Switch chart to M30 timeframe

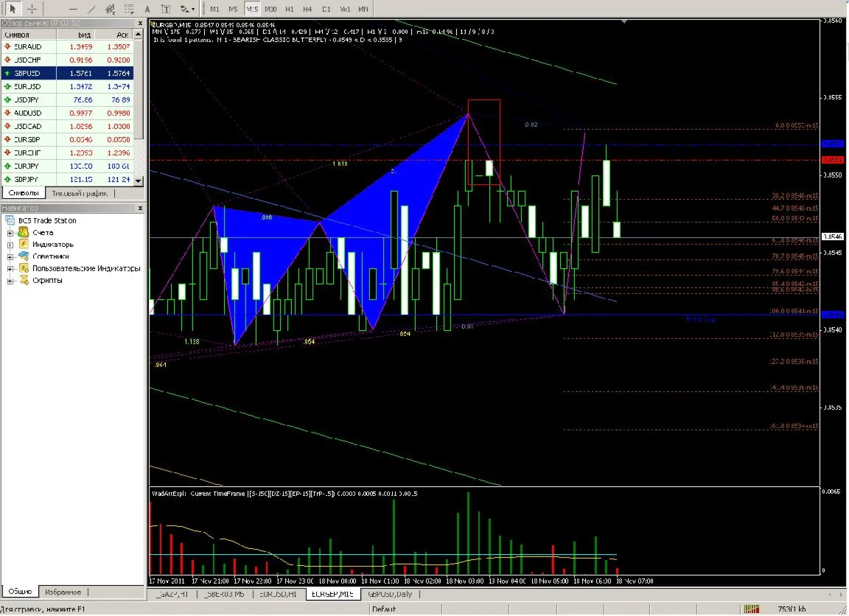[270, 9]
